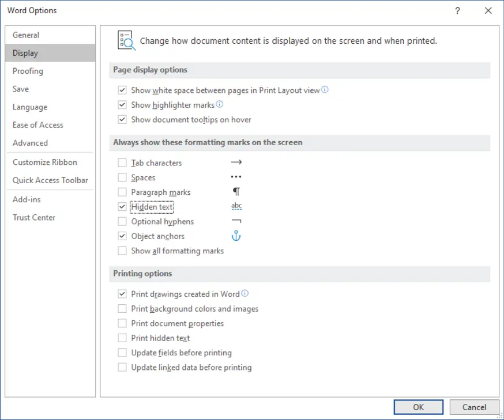
Task: Open the Ease of Access category
Action: tap(50, 125)
